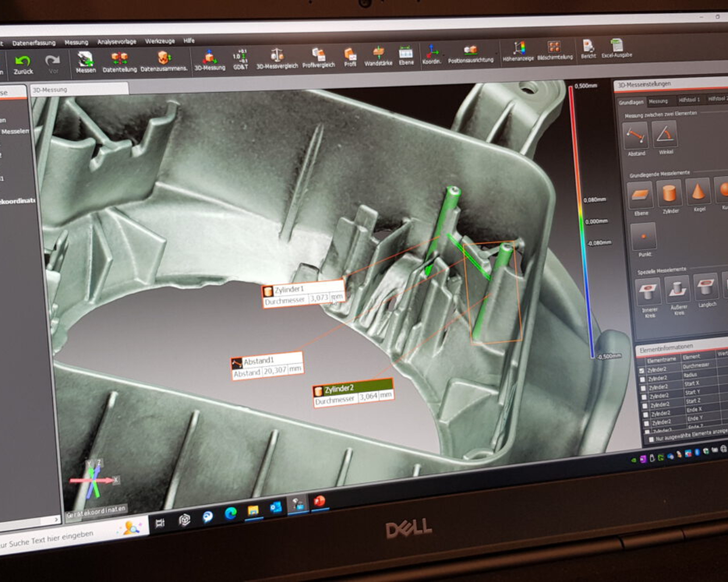The image size is (728, 582).
Task: Select the Zylinder2 measurement label
Action: [353, 393]
